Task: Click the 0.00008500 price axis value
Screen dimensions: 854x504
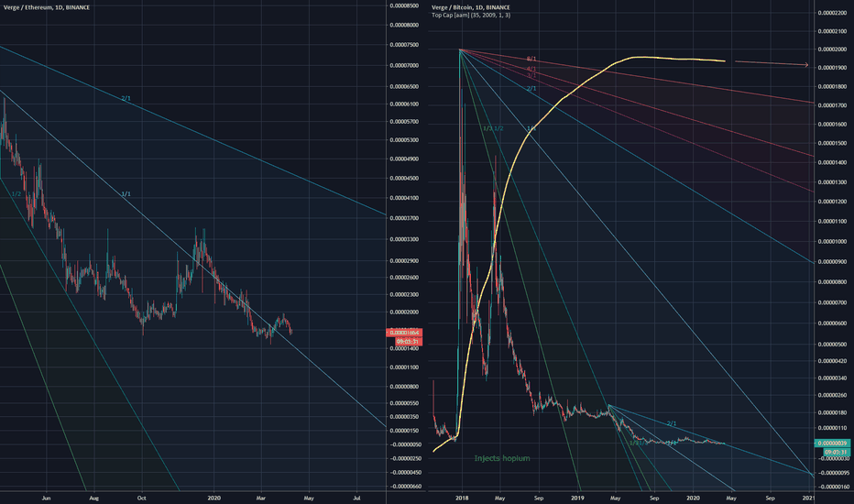Action: point(404,6)
